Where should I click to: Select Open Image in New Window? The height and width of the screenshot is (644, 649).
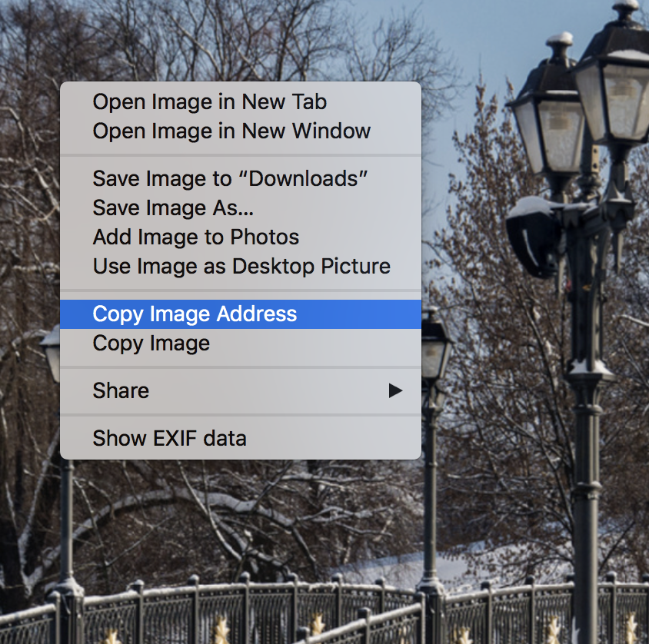[x=241, y=131]
